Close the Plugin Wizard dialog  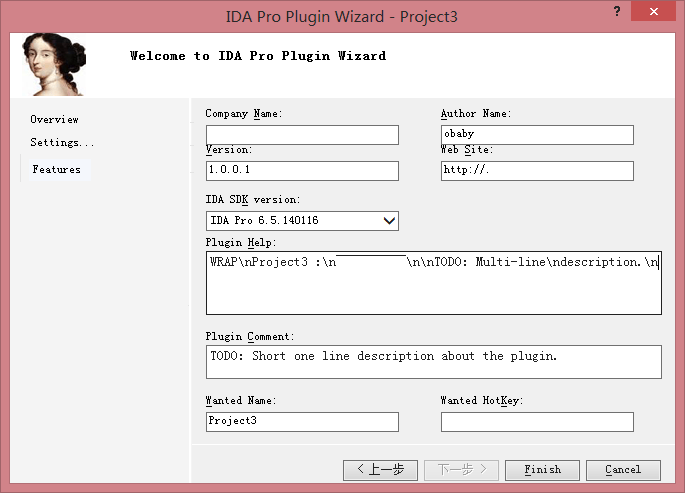click(654, 11)
